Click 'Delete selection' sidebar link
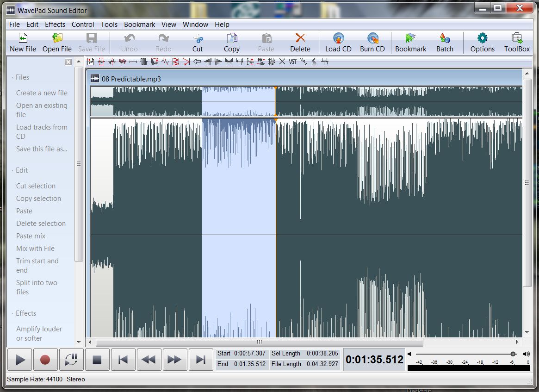Viewport: 539px width, 392px height. point(41,224)
